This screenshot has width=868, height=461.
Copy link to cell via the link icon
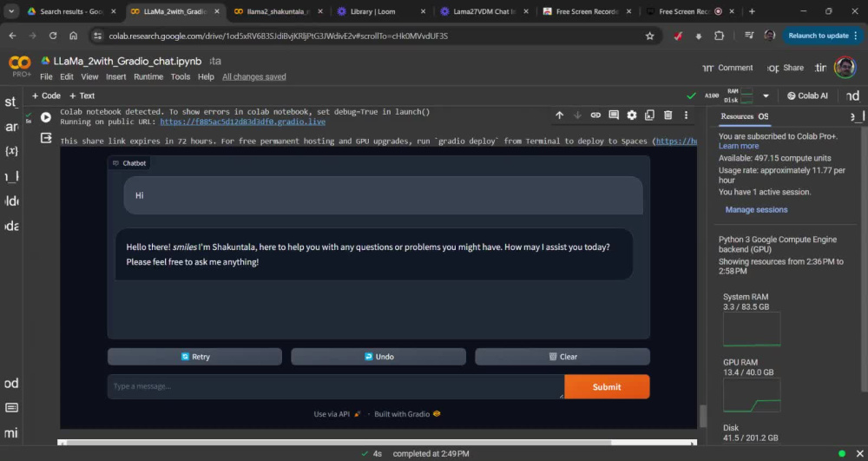595,115
